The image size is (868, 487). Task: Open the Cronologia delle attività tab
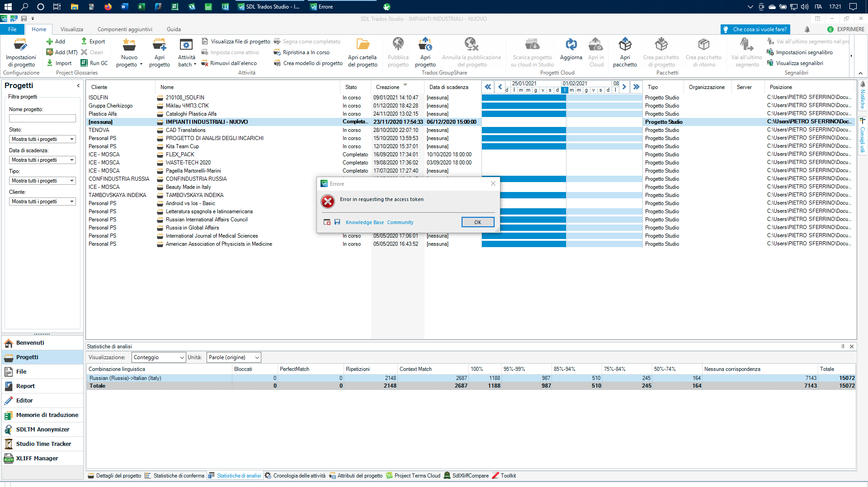[x=295, y=476]
